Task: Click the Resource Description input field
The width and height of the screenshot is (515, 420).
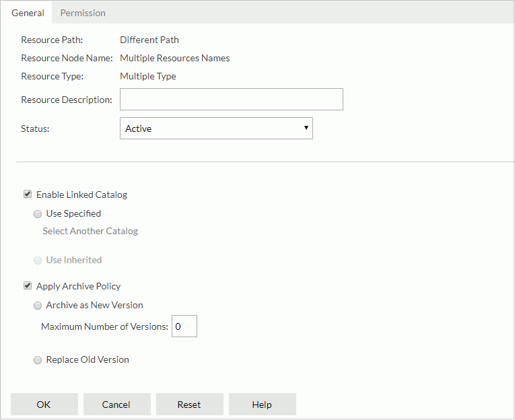Action: click(231, 99)
